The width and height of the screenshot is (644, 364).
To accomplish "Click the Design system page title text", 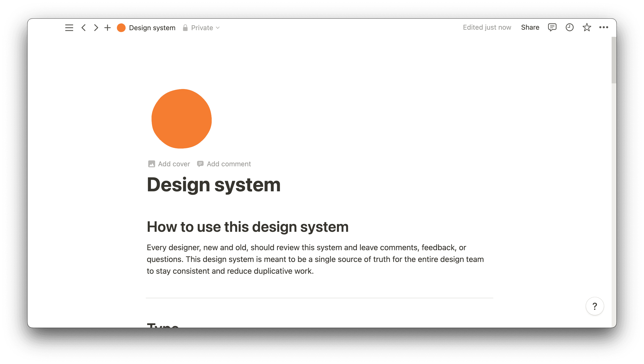I will click(214, 185).
